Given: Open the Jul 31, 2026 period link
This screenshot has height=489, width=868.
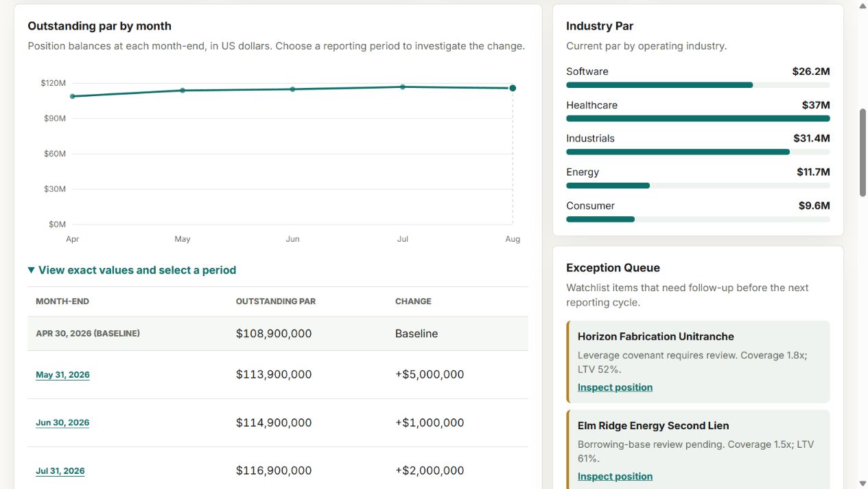Looking at the screenshot, I should coord(60,471).
